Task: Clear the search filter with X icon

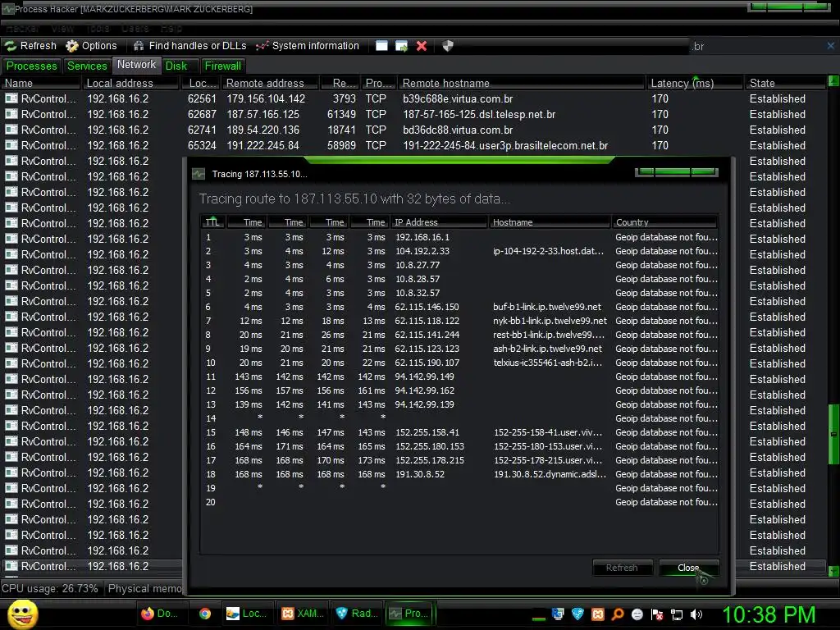Action: coord(830,46)
